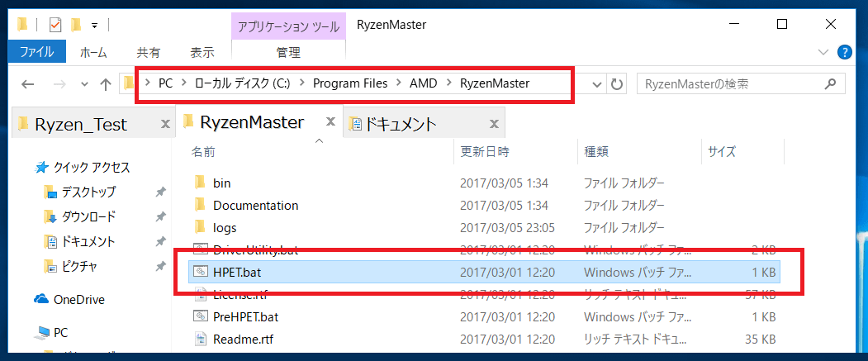Screen dimensions: 868x361
Task: Click the back navigation arrow
Action: (x=28, y=85)
